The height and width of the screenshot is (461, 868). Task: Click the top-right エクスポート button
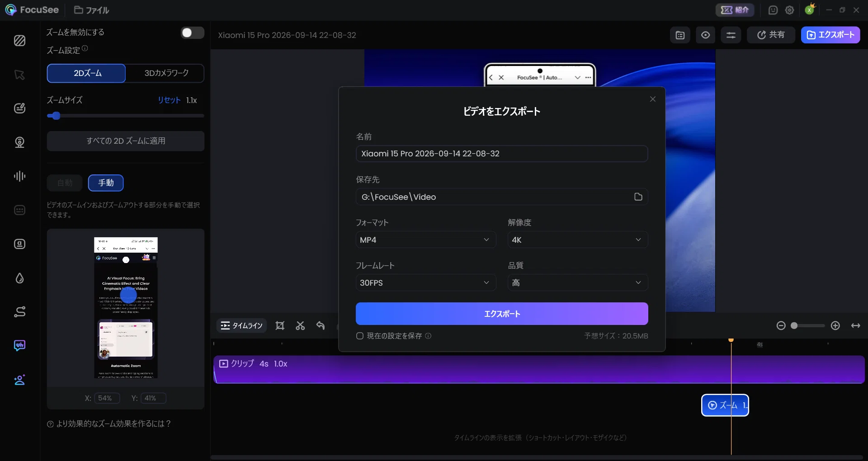pyautogui.click(x=830, y=35)
